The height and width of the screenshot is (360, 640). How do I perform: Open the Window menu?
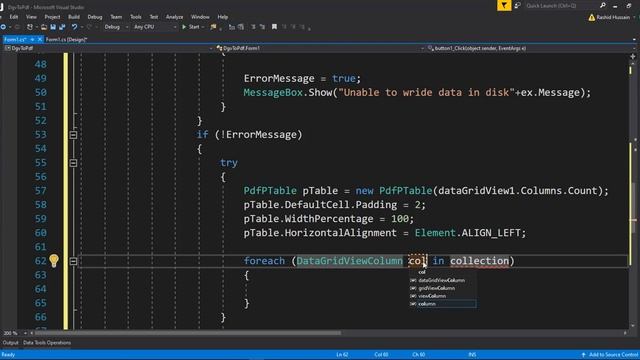[200, 17]
